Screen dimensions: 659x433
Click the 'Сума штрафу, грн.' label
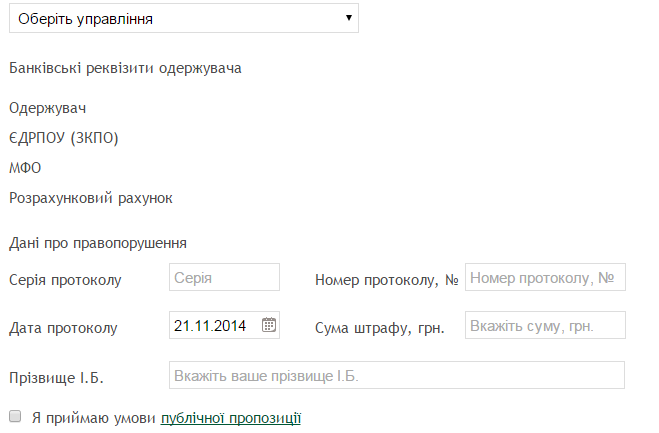tap(379, 327)
